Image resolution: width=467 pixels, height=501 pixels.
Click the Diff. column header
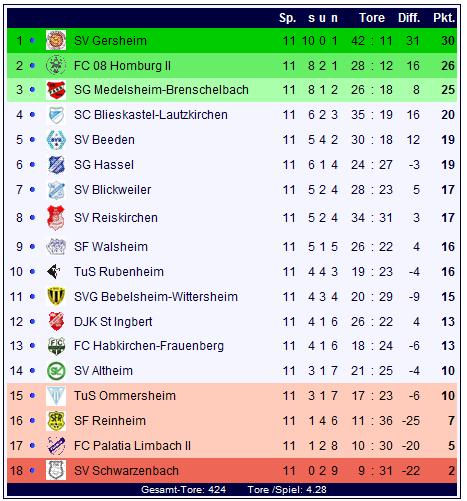[x=409, y=18]
